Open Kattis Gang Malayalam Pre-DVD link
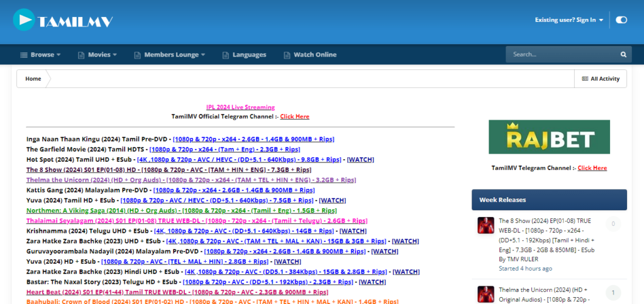The height and width of the screenshot is (304, 644). point(234,190)
